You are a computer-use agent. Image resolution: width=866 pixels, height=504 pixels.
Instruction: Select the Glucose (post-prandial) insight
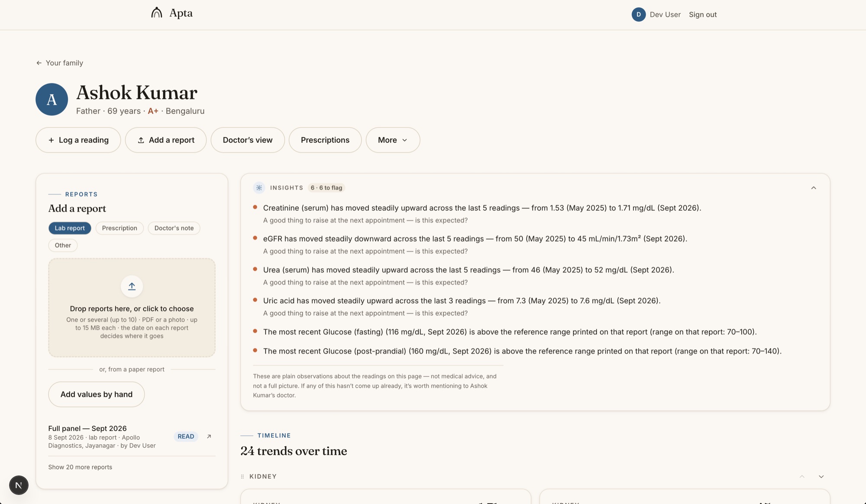point(522,351)
